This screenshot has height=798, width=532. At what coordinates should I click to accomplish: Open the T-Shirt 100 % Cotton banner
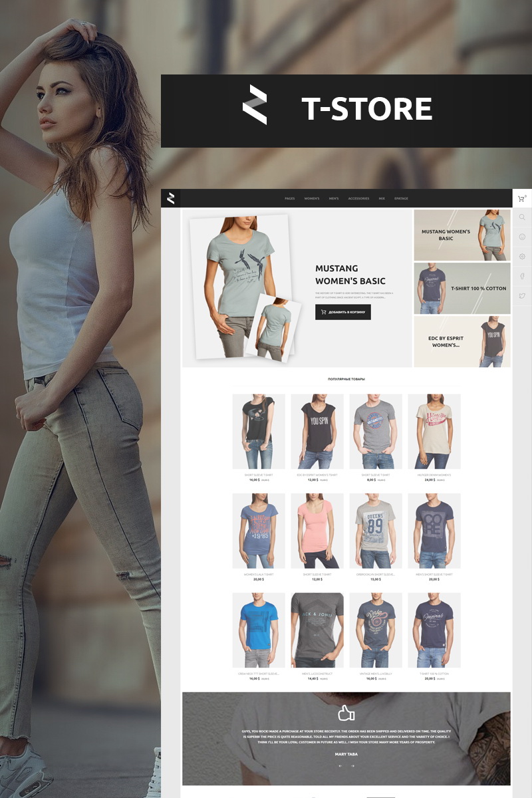pos(462,289)
